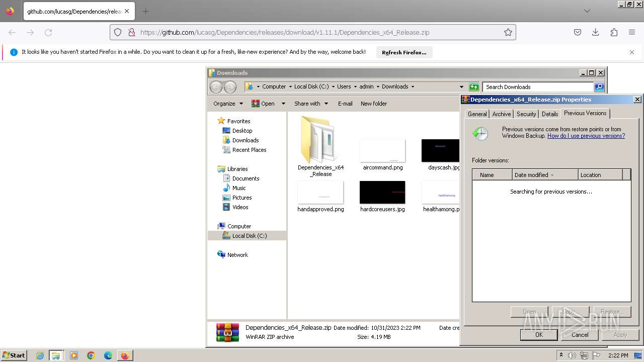Click the Open toolbar button

[263, 104]
